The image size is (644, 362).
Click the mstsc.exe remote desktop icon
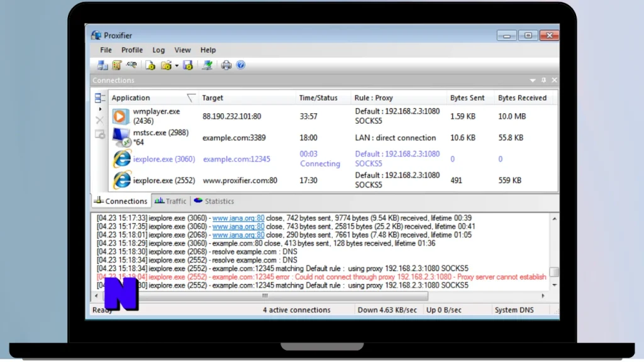[x=121, y=138]
